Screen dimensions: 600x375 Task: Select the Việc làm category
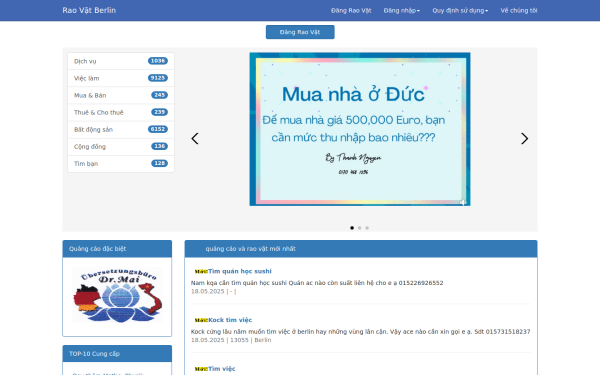[121, 78]
